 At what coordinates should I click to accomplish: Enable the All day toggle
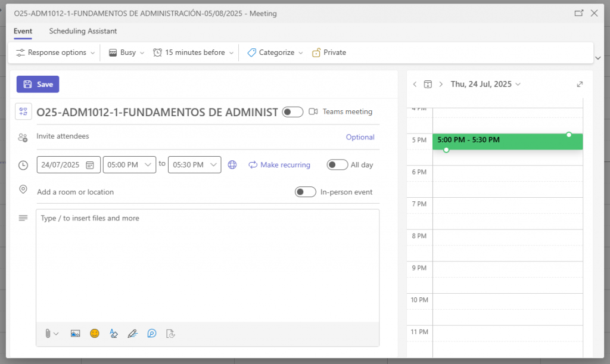tap(337, 165)
